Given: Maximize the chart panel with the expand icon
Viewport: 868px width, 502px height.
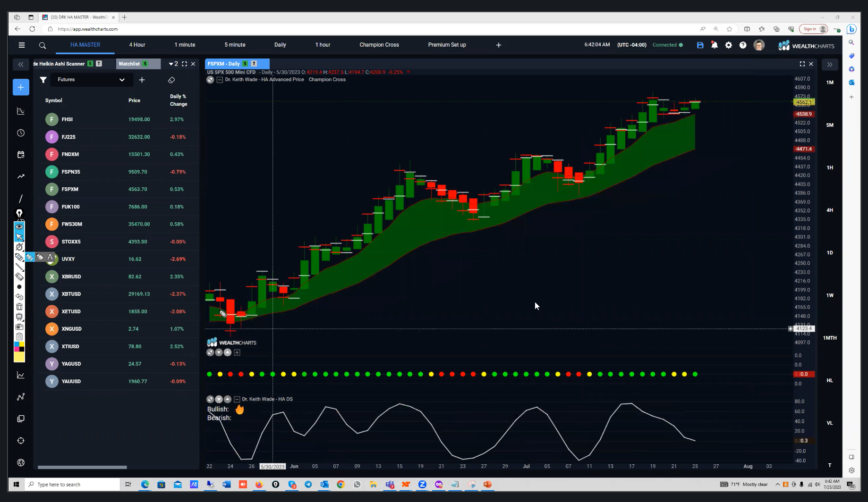Looking at the screenshot, I should point(802,64).
